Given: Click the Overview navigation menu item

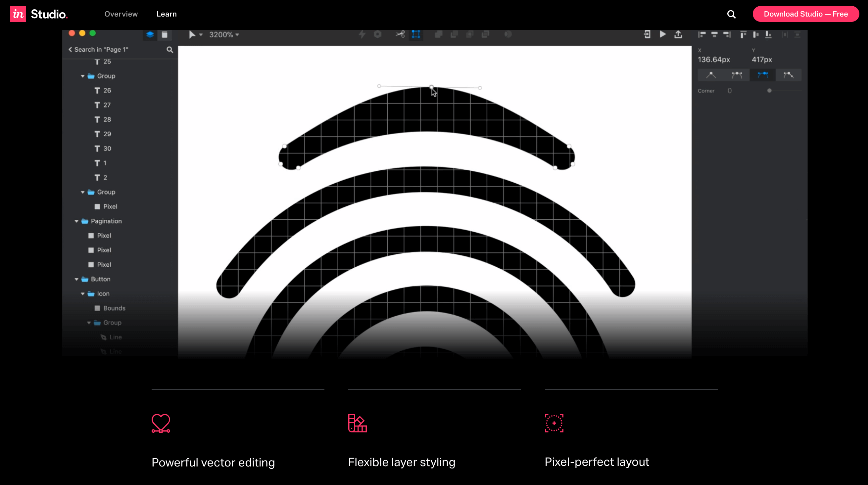Looking at the screenshot, I should point(121,14).
